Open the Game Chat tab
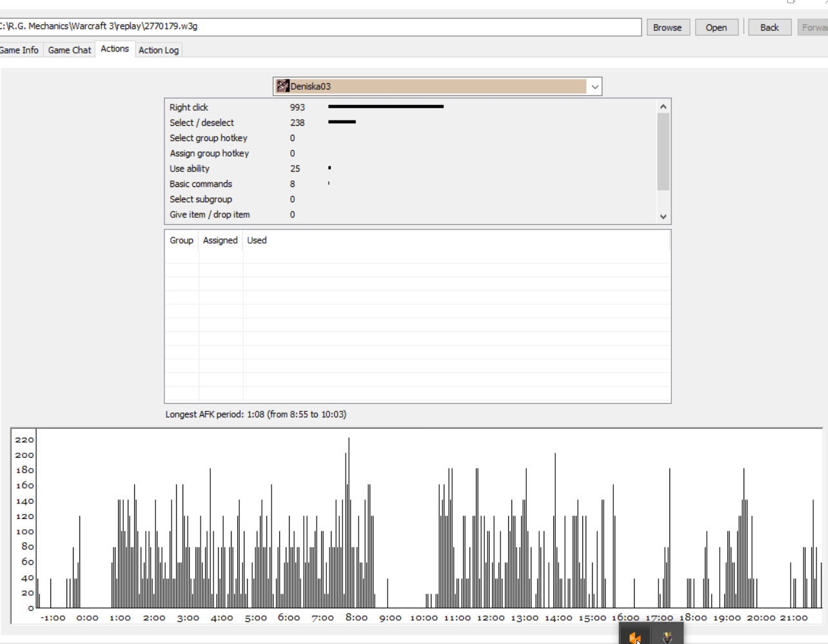 pyautogui.click(x=70, y=50)
